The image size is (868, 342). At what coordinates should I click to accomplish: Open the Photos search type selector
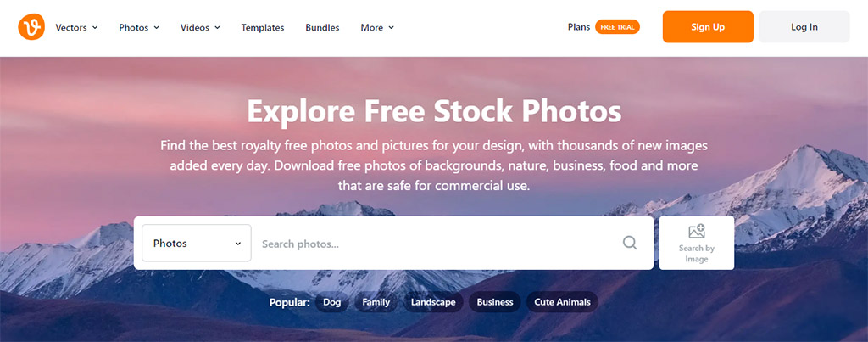[197, 243]
